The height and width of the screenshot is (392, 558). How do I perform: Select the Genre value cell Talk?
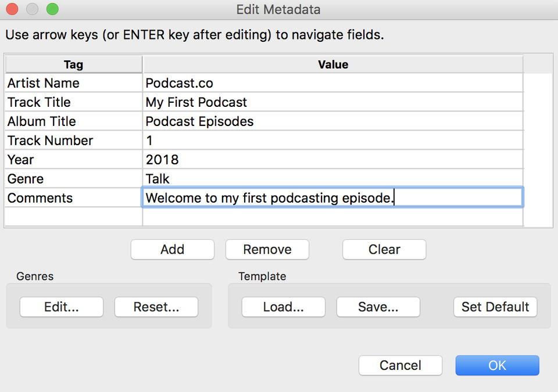[332, 179]
